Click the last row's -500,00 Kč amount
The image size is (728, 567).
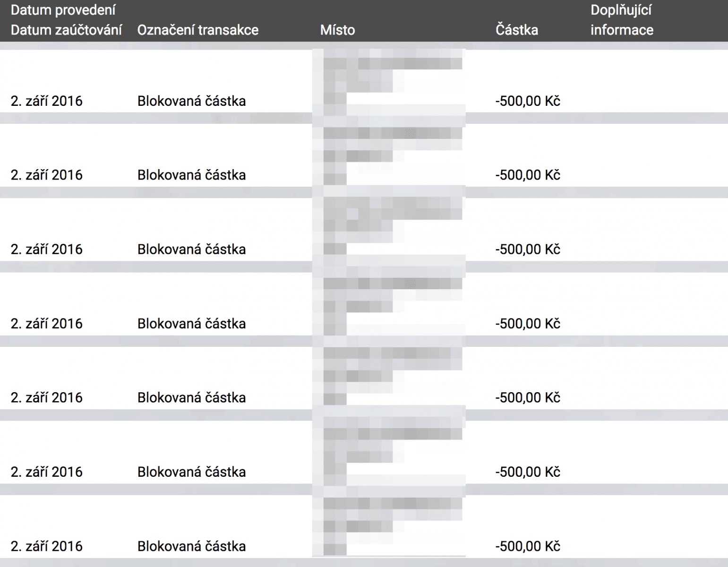(528, 546)
